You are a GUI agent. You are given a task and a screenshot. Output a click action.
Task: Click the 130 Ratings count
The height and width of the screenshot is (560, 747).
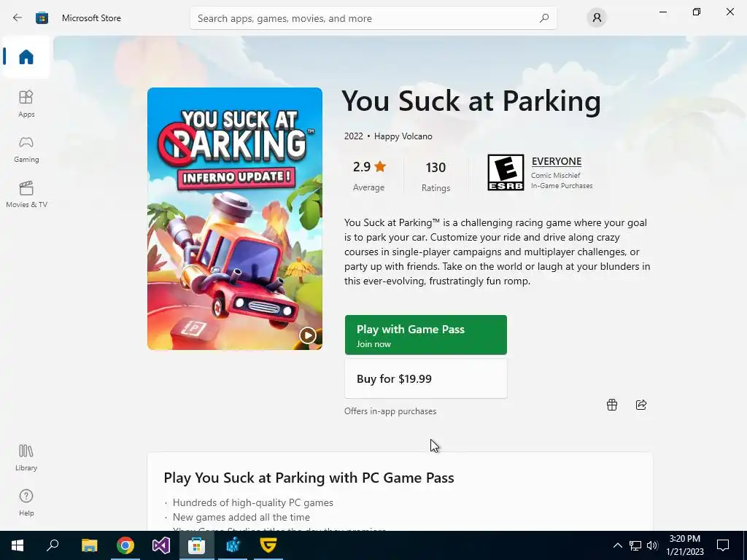coord(436,168)
